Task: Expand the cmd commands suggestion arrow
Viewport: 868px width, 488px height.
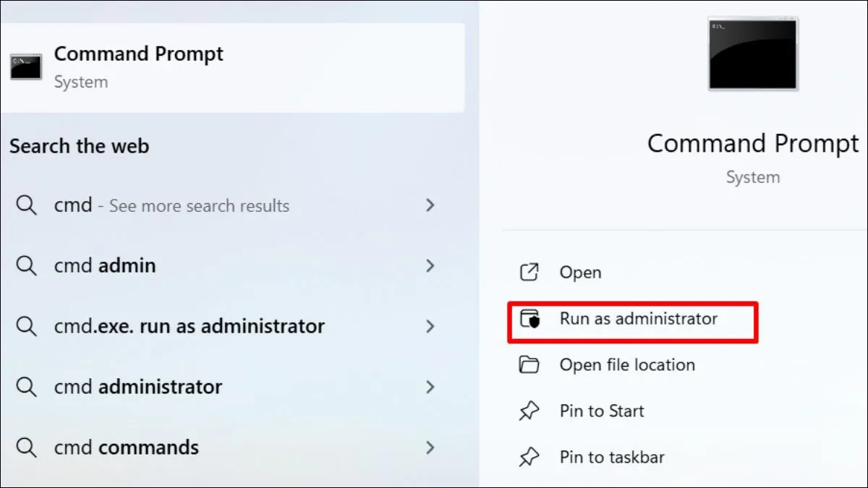Action: point(430,448)
